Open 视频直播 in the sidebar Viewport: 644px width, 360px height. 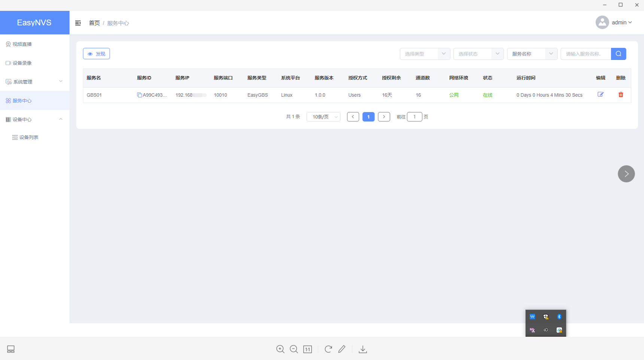coord(34,44)
